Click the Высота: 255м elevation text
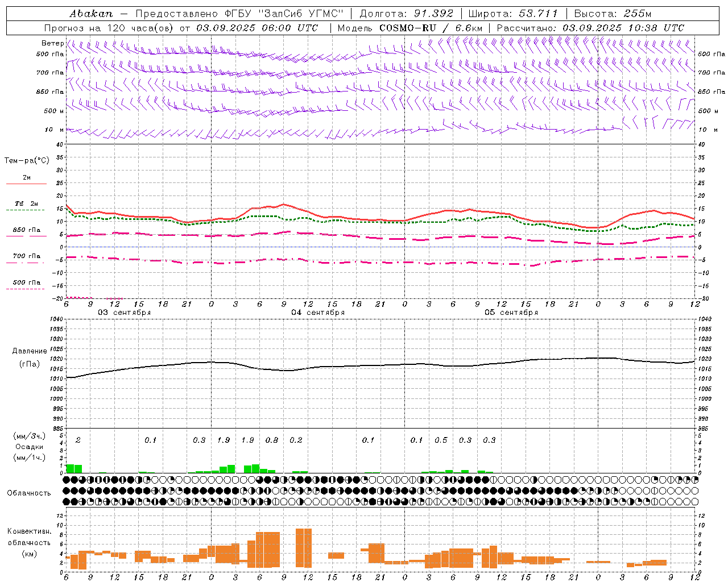Image resolution: width=728 pixels, height=582 pixels. (613, 14)
